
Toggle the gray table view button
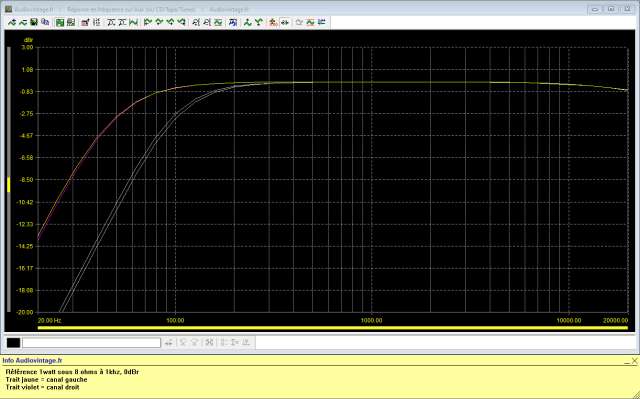click(x=71, y=22)
